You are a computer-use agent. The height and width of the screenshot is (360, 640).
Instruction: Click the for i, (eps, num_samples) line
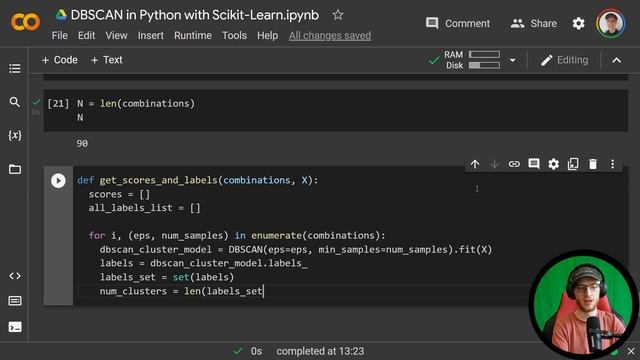[x=237, y=236]
